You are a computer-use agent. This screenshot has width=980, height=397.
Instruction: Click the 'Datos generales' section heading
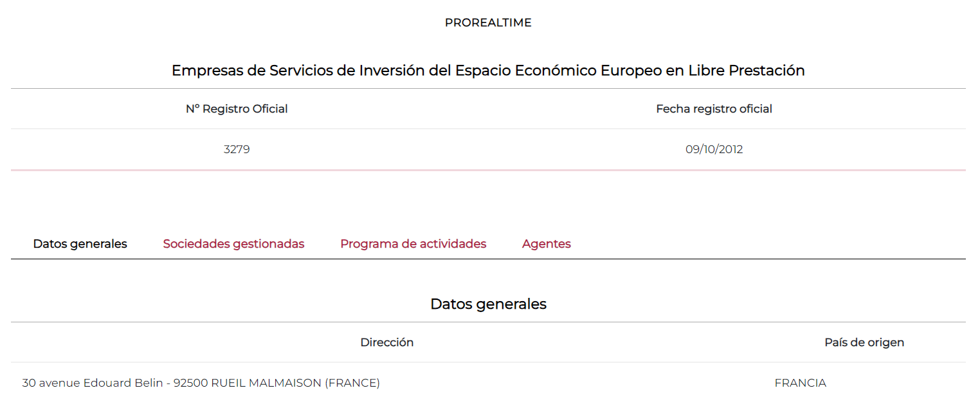click(x=488, y=304)
